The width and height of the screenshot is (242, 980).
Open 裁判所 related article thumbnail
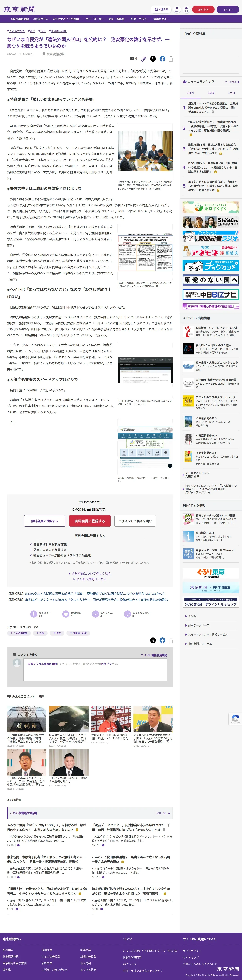[x=27, y=719]
